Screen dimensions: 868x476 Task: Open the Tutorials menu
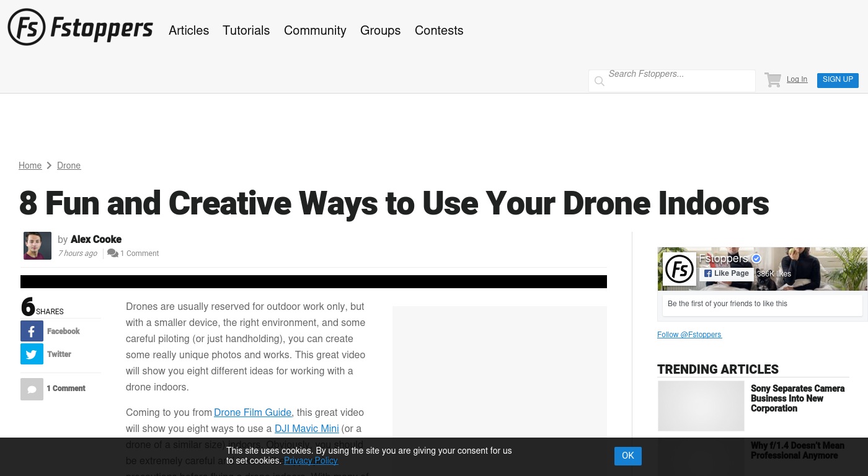coord(246,30)
